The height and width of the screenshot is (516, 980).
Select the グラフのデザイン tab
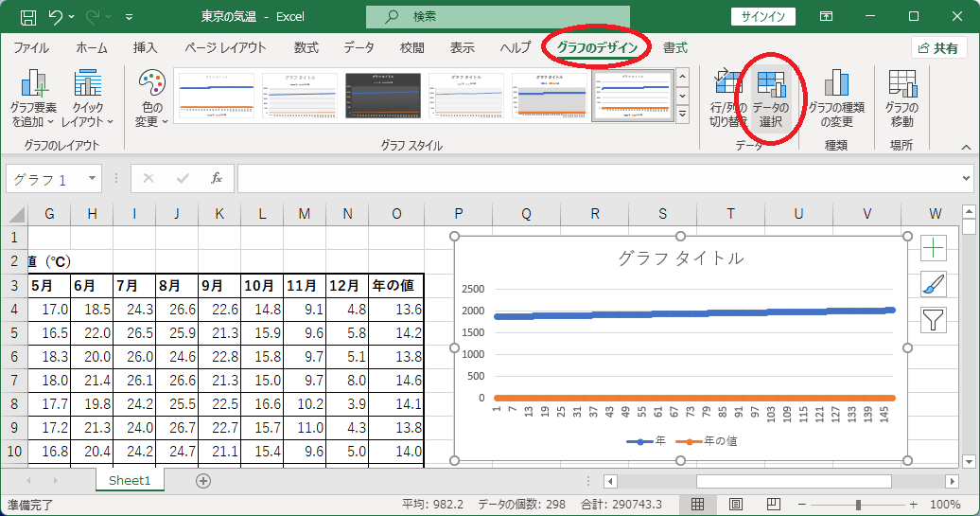[597, 48]
